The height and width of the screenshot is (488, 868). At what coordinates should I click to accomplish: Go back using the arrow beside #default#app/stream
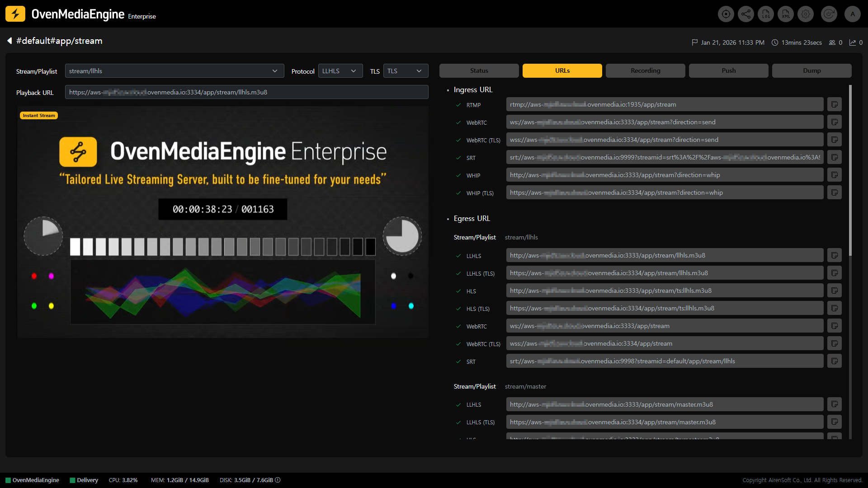pyautogui.click(x=9, y=41)
